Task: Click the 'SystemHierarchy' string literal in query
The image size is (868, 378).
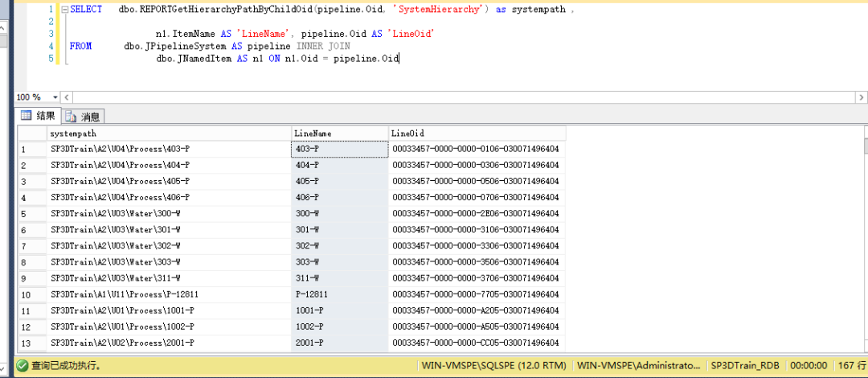Action: point(441,10)
